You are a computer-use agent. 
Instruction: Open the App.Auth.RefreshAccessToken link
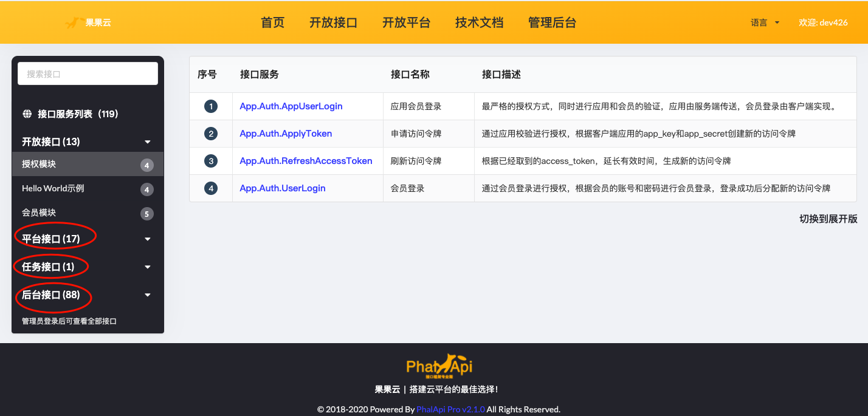[306, 161]
